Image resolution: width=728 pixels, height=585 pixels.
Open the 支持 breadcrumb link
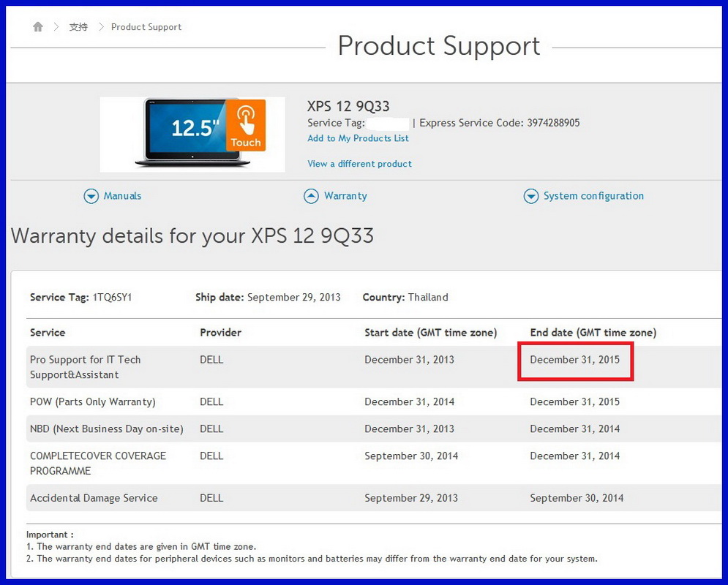click(78, 27)
